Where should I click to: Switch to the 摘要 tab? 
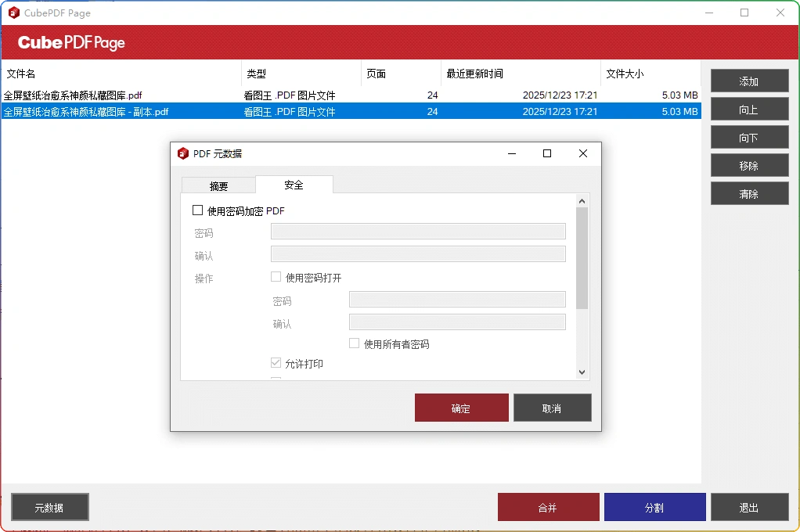click(218, 185)
